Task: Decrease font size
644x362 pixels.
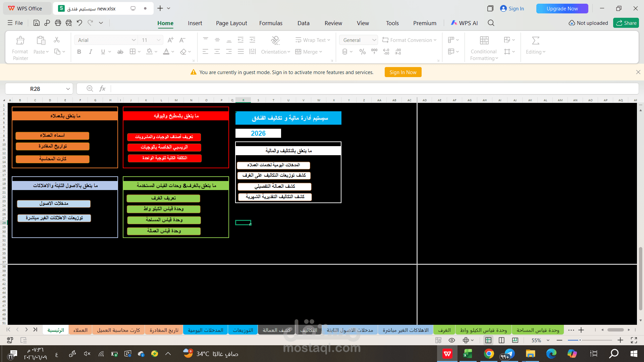Action: [182, 40]
